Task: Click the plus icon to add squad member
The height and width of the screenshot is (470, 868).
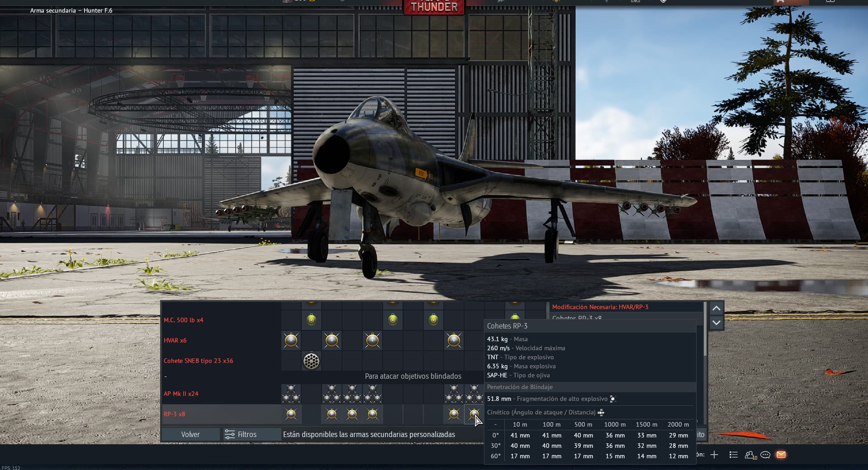Action: [x=714, y=455]
